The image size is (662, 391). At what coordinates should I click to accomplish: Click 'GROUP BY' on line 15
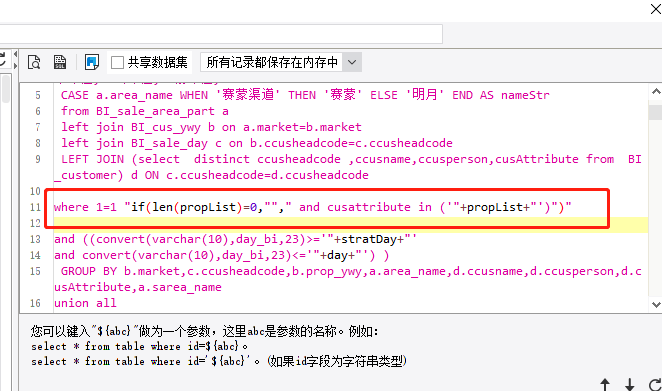pos(89,271)
